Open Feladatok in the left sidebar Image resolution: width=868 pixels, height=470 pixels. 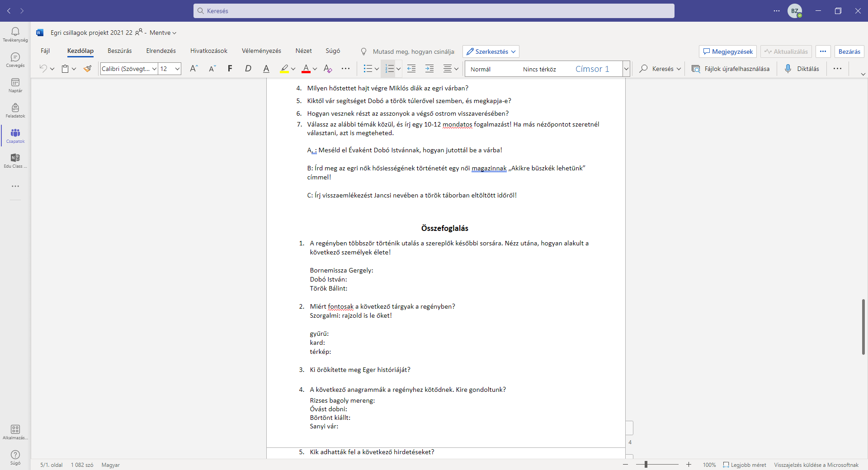pyautogui.click(x=15, y=110)
